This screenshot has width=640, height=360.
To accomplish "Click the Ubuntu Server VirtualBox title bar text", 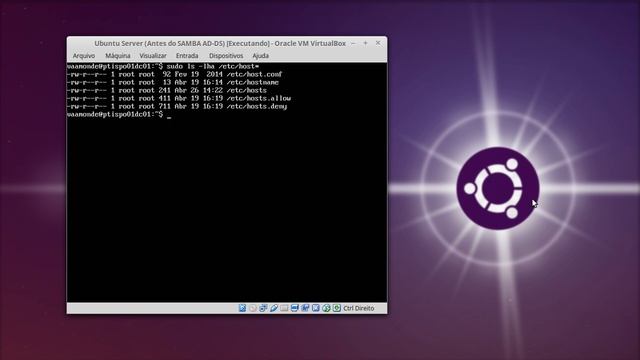I will point(220,43).
